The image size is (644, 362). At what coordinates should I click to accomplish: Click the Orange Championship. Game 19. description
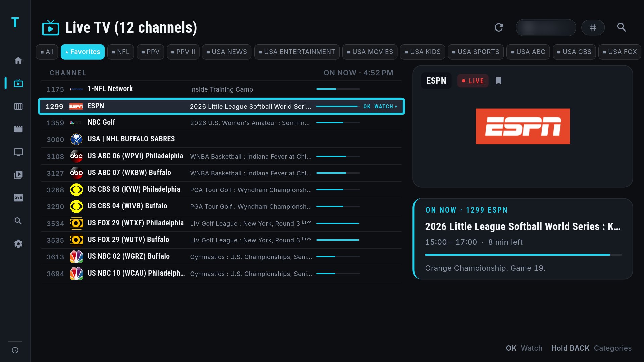tap(485, 268)
